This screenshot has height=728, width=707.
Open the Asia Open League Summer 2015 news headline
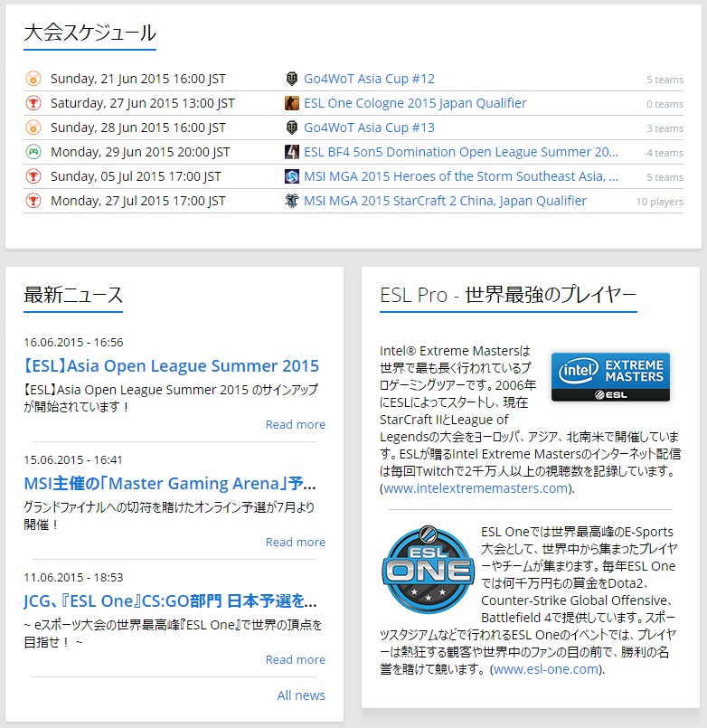click(171, 366)
